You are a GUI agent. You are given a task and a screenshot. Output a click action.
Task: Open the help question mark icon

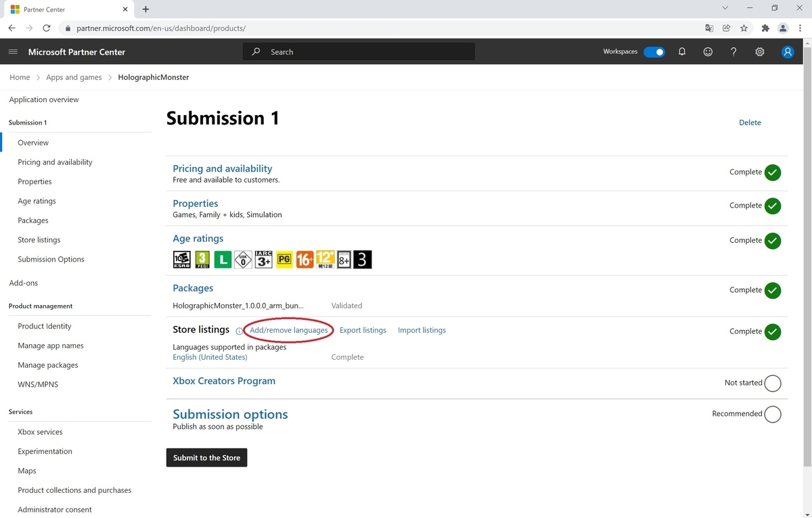point(734,52)
